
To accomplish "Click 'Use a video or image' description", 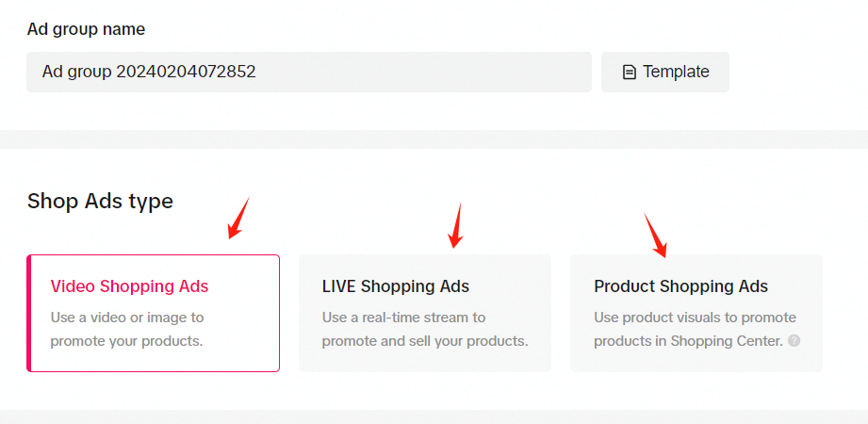I will (x=127, y=329).
